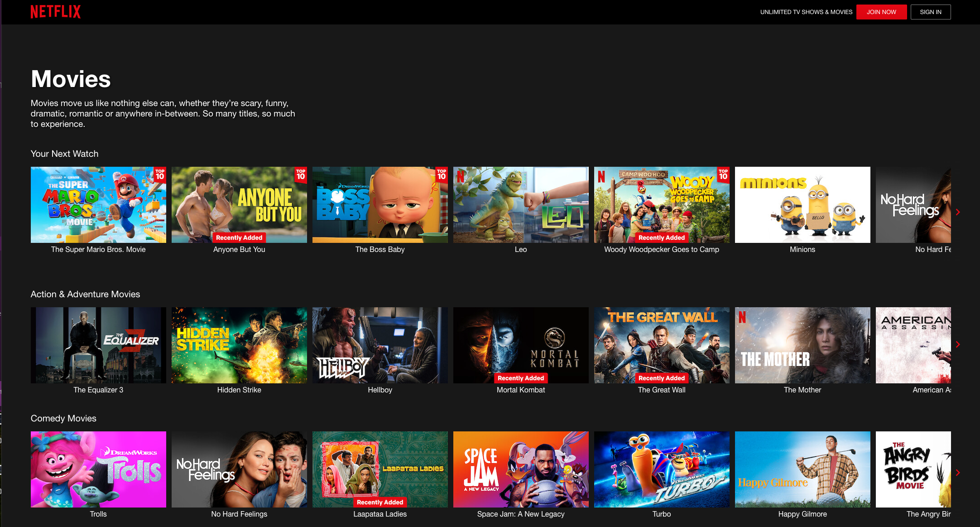Image resolution: width=980 pixels, height=527 pixels.
Task: Click the SIGN IN button
Action: click(931, 12)
